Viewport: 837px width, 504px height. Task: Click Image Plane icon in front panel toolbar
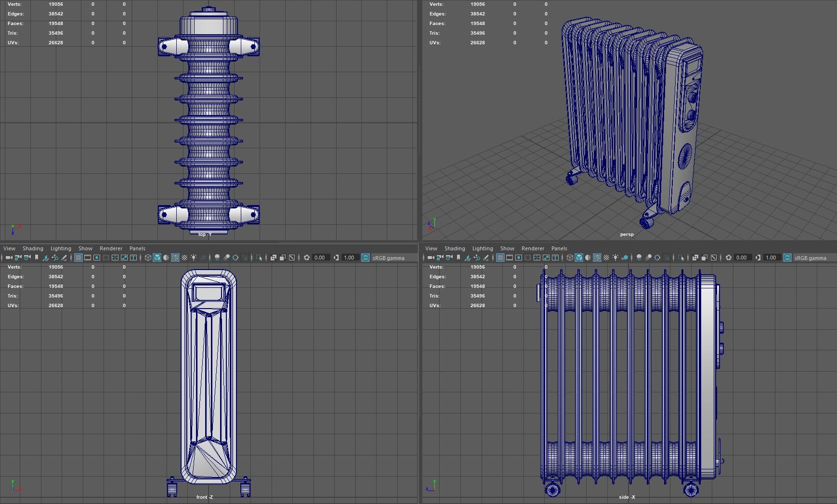45,258
